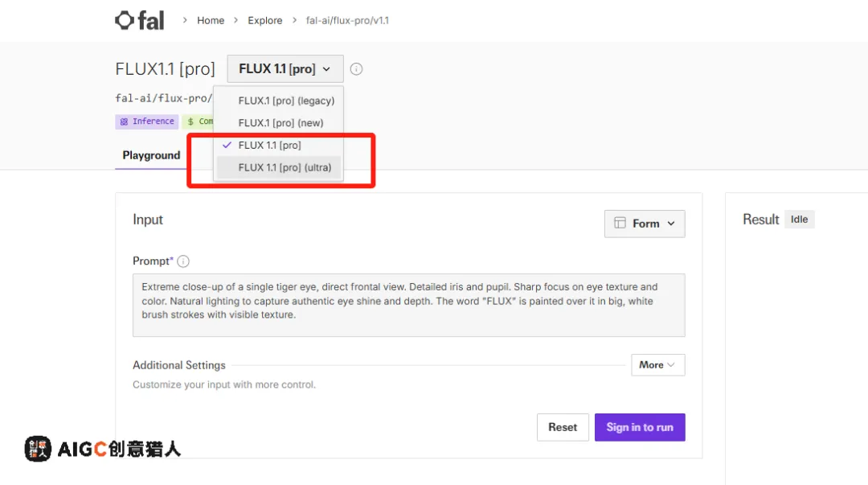Select FLUX.1 [pro] (new) option

[x=278, y=123]
